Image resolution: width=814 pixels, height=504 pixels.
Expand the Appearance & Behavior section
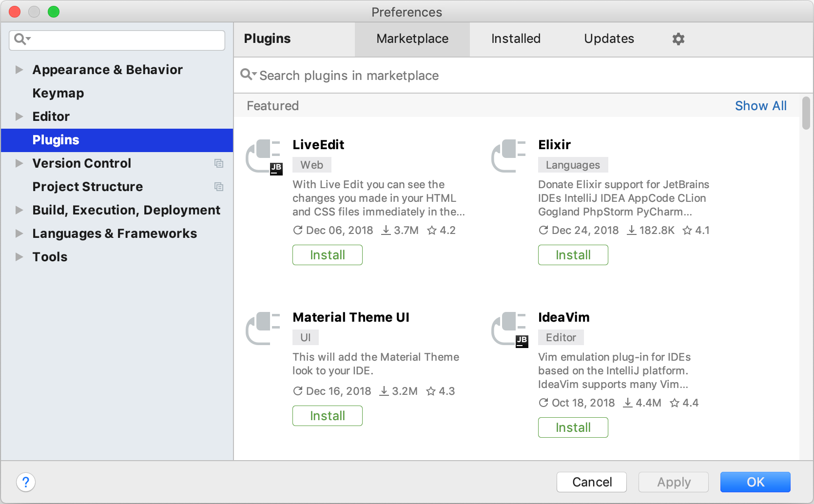click(x=19, y=70)
